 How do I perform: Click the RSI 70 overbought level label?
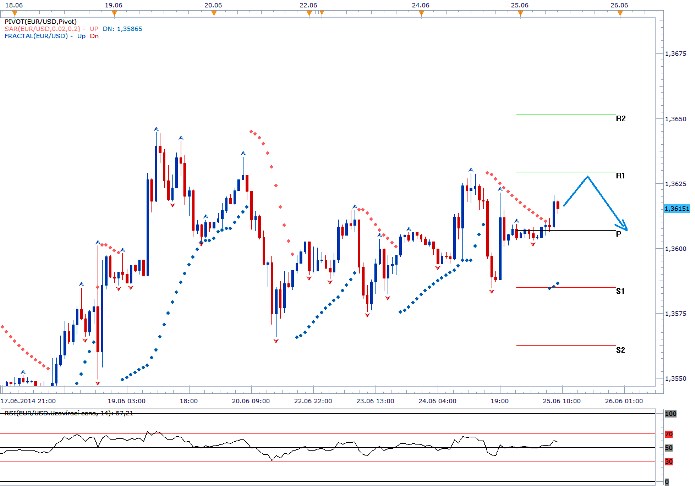coord(669,434)
